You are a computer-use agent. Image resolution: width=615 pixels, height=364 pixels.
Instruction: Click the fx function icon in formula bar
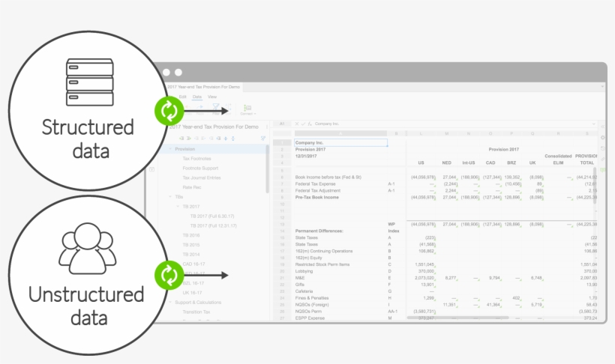click(310, 124)
